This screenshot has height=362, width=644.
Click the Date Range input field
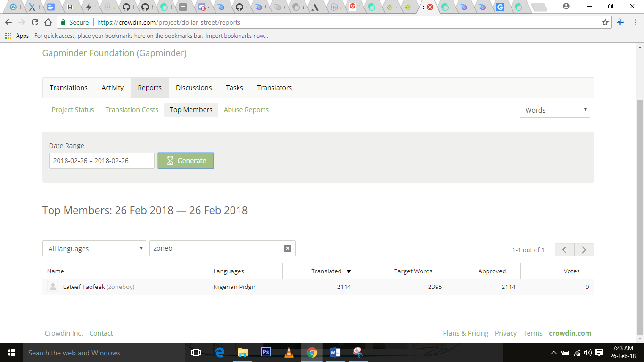pos(102,161)
